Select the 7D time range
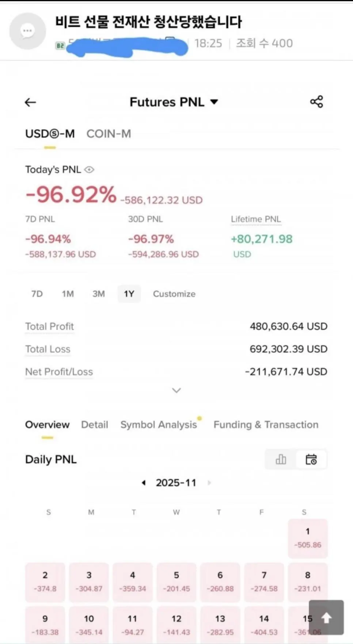 (37, 294)
